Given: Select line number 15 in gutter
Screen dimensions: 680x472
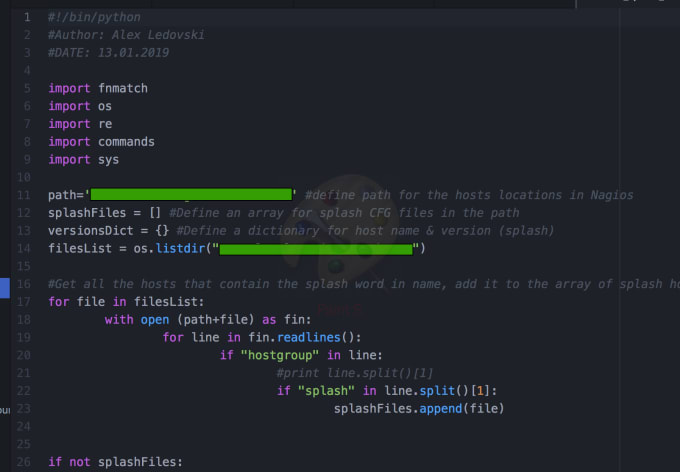Looking at the screenshot, I should click(x=23, y=266).
